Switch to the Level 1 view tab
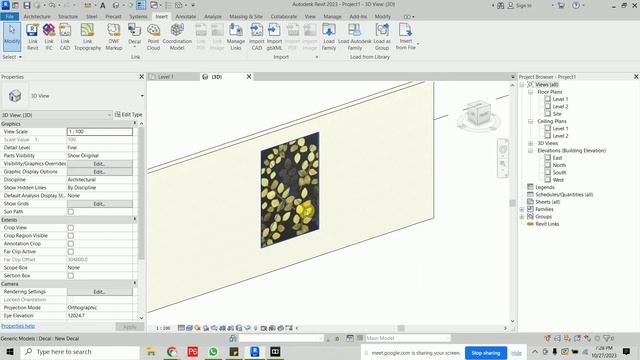The width and height of the screenshot is (640, 360). tap(165, 77)
